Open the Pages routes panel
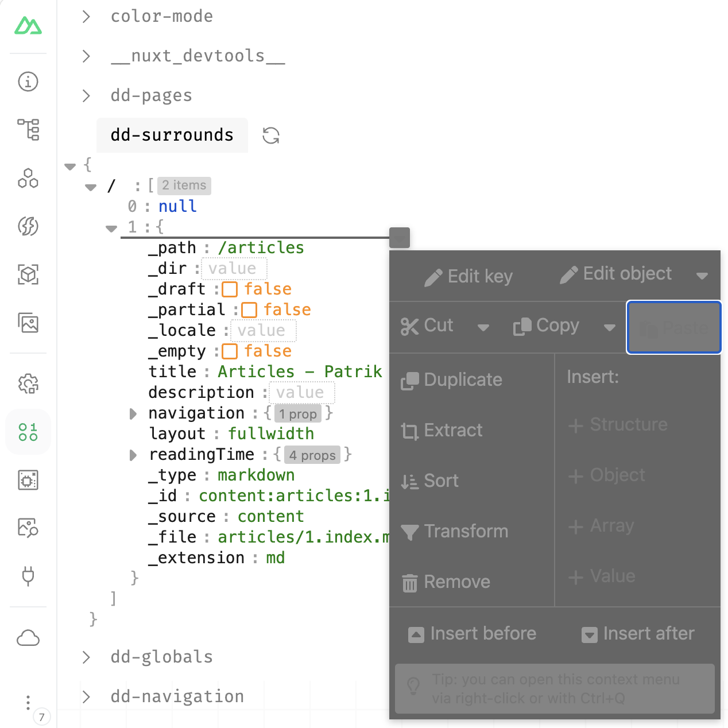This screenshot has height=728, width=728. click(28, 130)
